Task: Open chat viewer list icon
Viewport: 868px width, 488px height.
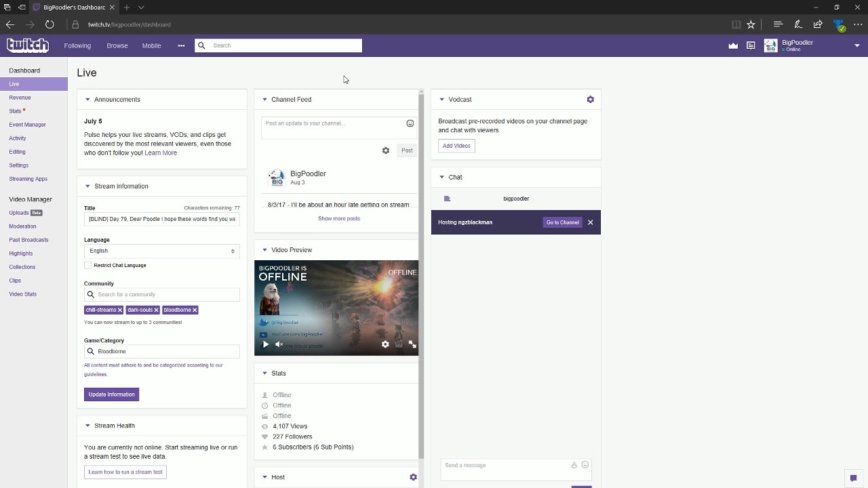Action: click(x=447, y=199)
